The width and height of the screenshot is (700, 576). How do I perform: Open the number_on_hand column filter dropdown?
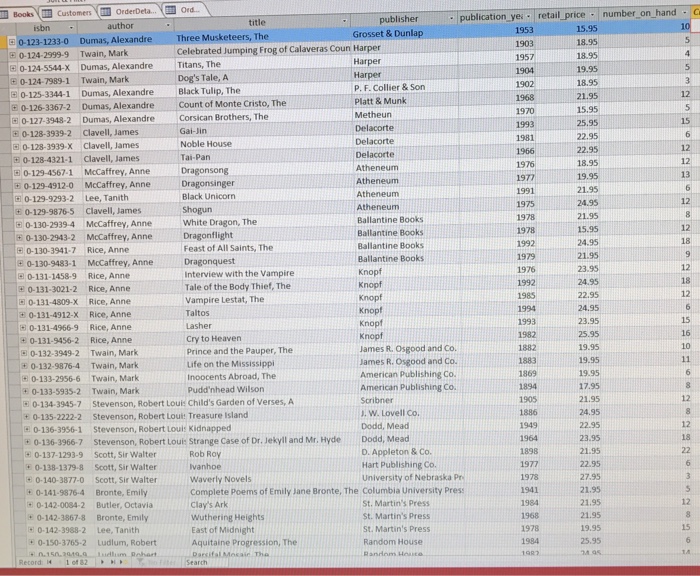pyautogui.click(x=684, y=13)
